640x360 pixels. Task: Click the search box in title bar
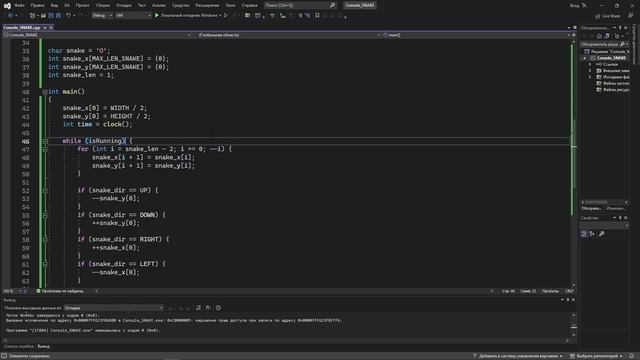pyautogui.click(x=300, y=5)
